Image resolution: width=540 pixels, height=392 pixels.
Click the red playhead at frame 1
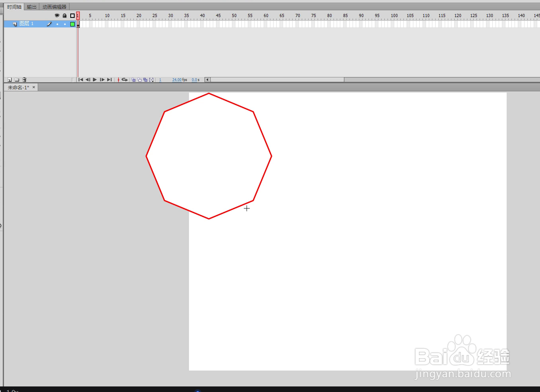click(x=78, y=15)
